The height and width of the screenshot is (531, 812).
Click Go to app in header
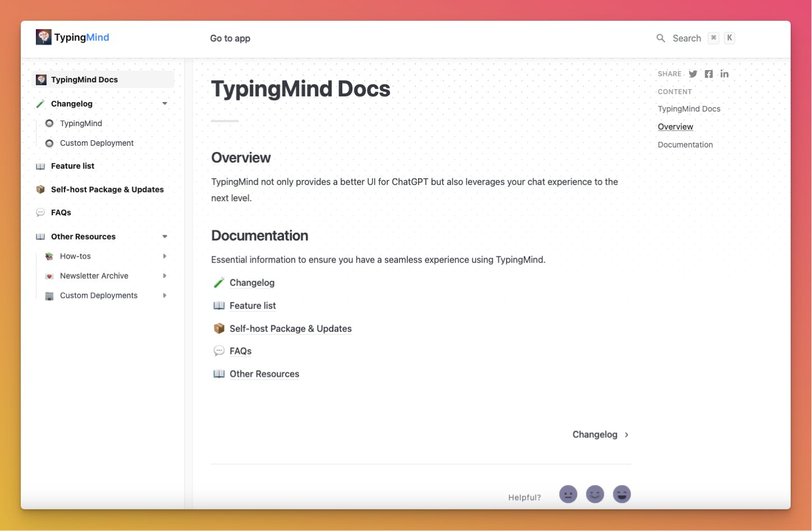[x=230, y=38]
